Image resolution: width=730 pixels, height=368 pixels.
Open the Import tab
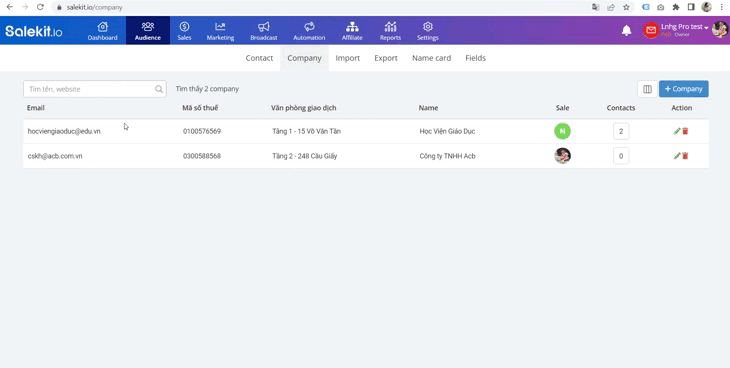click(x=348, y=58)
